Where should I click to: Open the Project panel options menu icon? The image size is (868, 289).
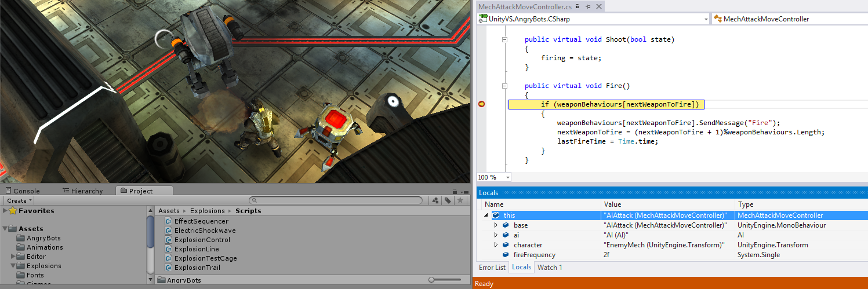[x=464, y=191]
